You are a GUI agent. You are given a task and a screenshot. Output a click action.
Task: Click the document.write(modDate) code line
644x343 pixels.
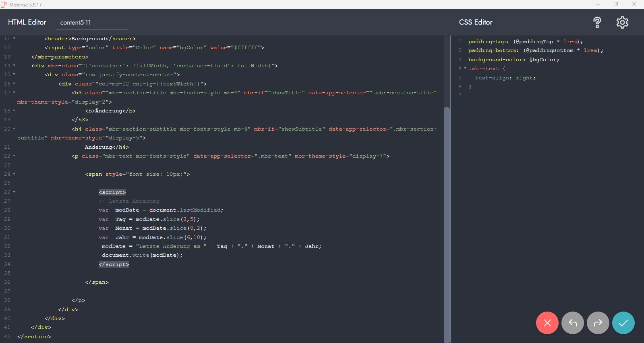coord(142,255)
